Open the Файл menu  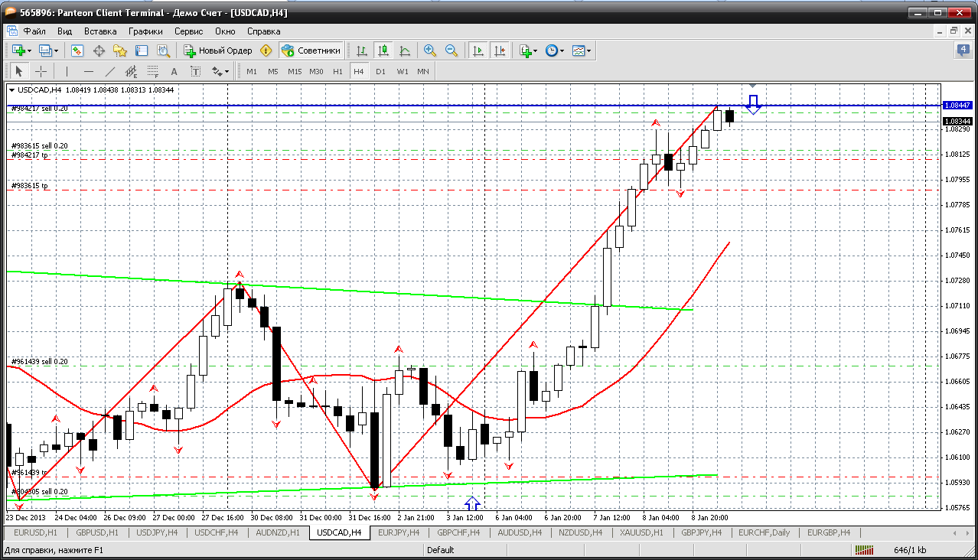coord(34,31)
